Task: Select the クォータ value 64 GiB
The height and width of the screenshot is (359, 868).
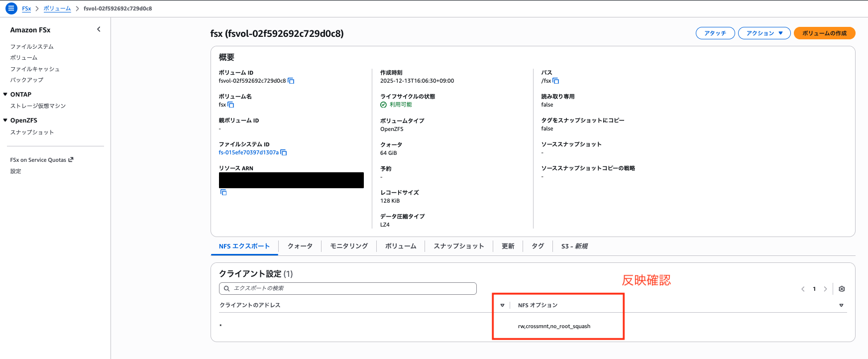Action: pyautogui.click(x=389, y=153)
